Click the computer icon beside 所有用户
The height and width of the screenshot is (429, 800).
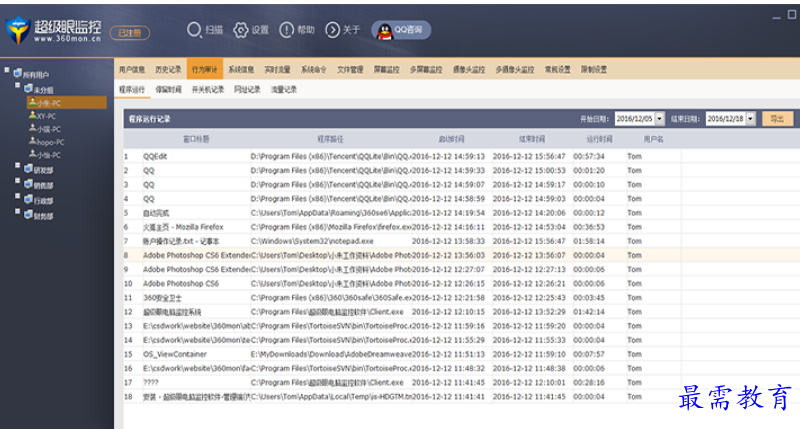18,73
